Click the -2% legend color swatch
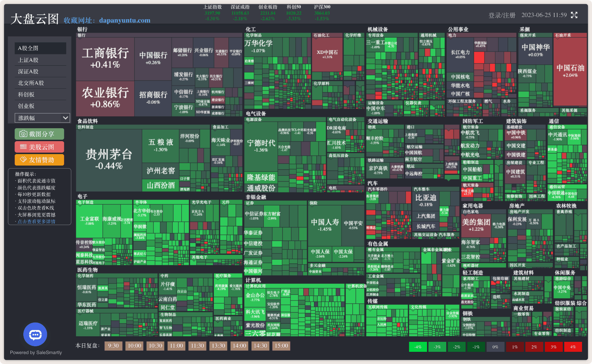The height and width of the screenshot is (364, 592). 457,347
